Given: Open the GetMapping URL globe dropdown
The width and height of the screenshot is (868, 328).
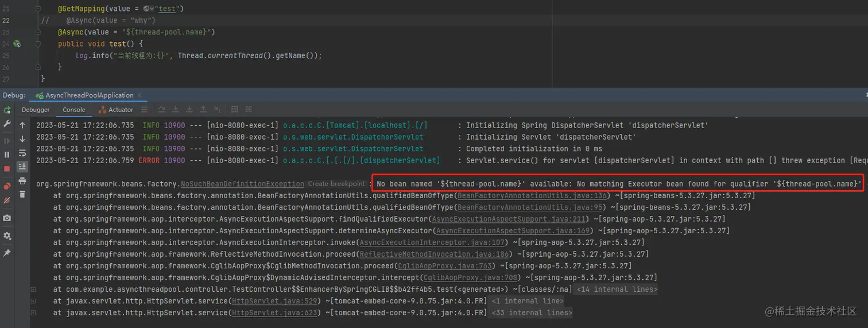Looking at the screenshot, I should (x=149, y=9).
